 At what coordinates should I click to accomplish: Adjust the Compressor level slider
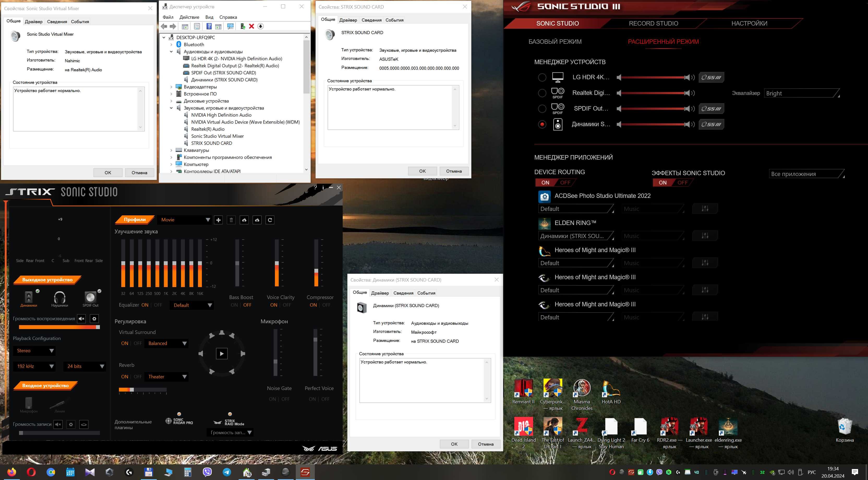click(x=316, y=263)
